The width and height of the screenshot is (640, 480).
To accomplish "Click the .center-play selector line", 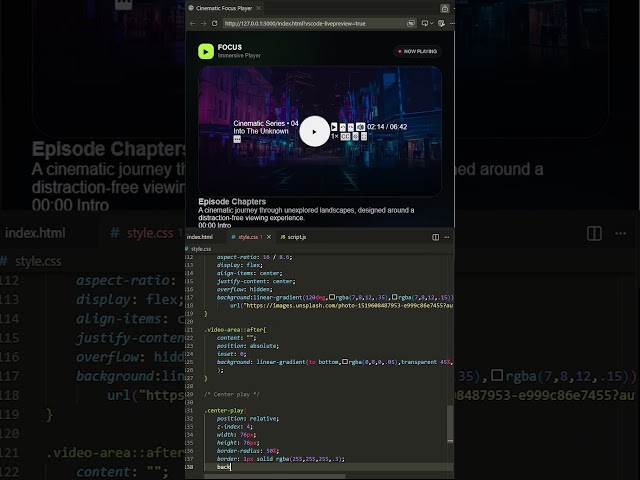I will click(225, 411).
